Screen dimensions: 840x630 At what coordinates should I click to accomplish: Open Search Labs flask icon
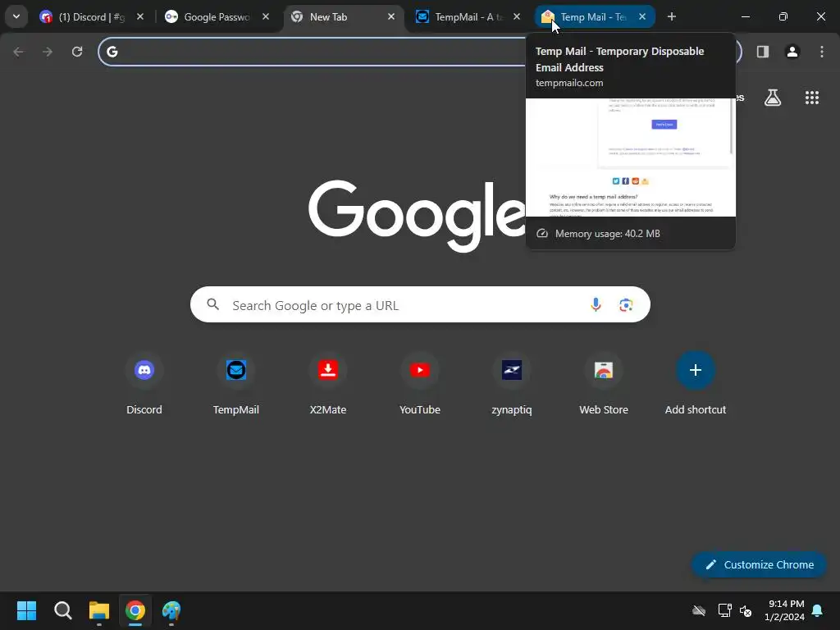tap(773, 98)
